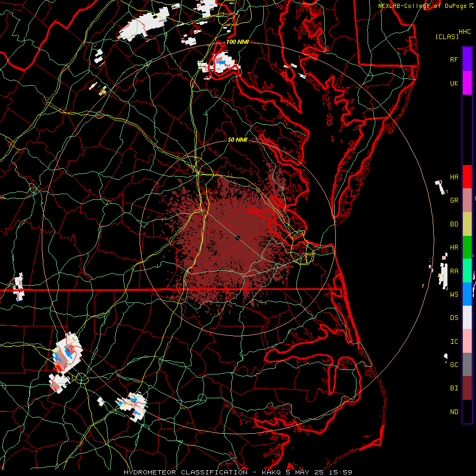Click the WS legend label
This screenshot has height=476, width=476.
click(454, 294)
